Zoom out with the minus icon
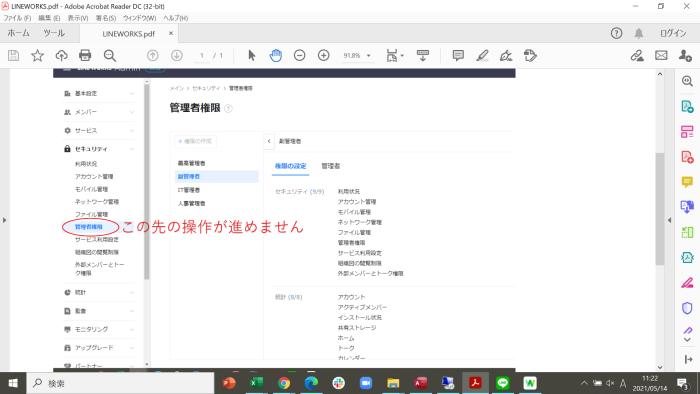The image size is (700, 394). coord(300,55)
